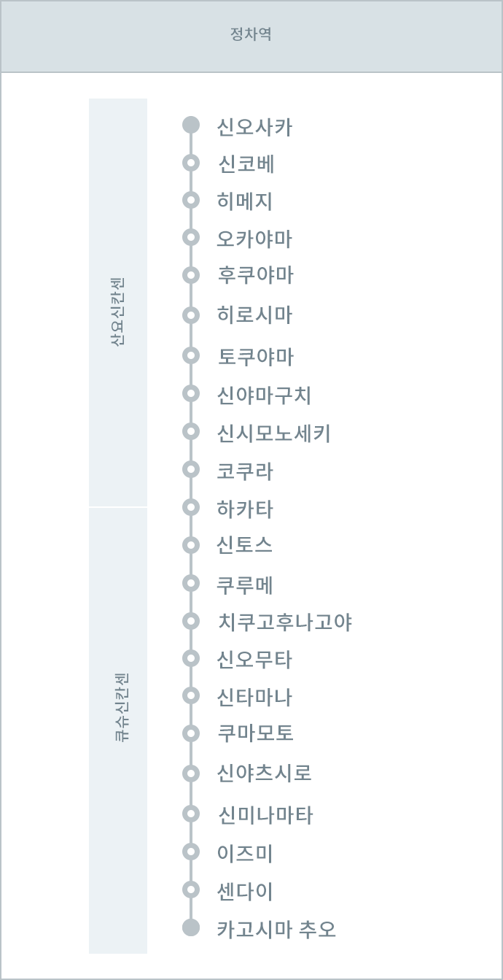Click the timeline marker for 신시모노세키
The width and height of the screenshot is (503, 980).
pos(191,431)
